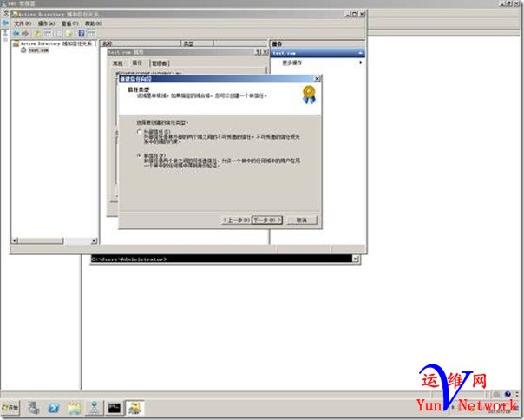Select Active Directory 域和信任关系 root node
This screenshot has width=524, height=420.
(58, 43)
